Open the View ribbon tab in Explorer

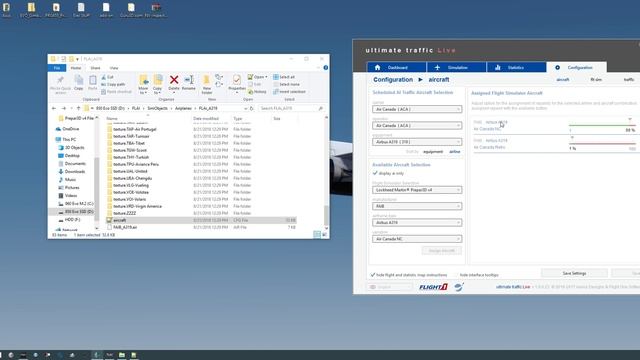coord(114,68)
